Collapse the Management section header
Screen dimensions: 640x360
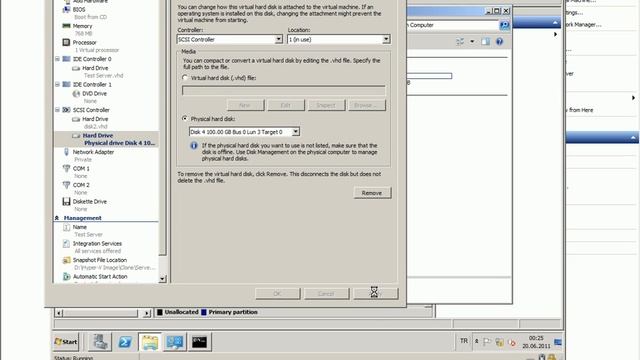coord(57,218)
